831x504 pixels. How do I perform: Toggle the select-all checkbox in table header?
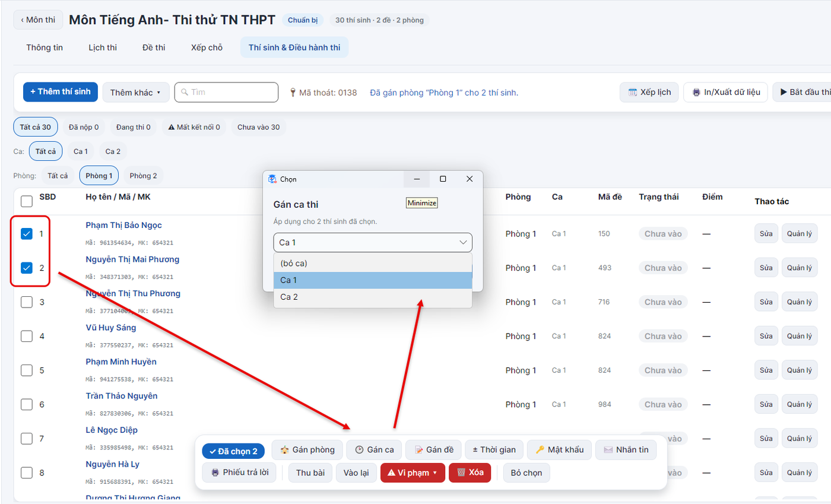coord(27,201)
